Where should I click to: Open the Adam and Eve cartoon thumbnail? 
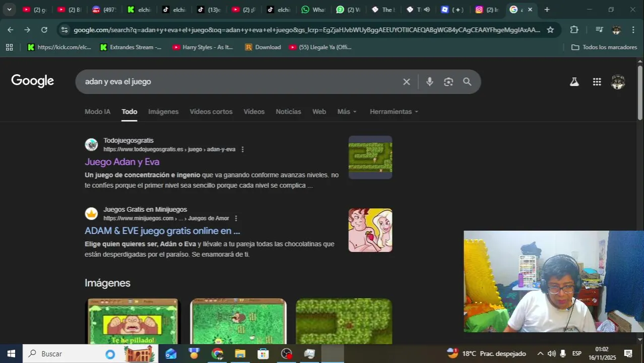coord(370,230)
